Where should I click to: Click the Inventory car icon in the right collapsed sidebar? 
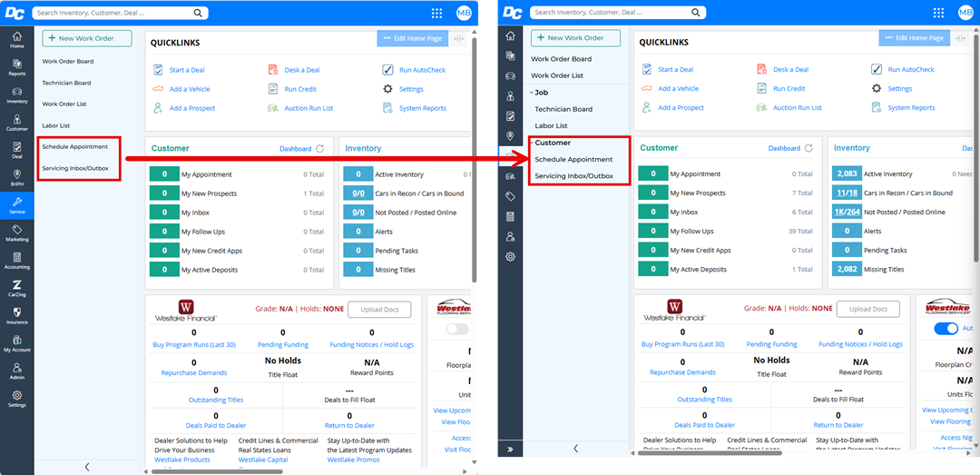point(510,75)
